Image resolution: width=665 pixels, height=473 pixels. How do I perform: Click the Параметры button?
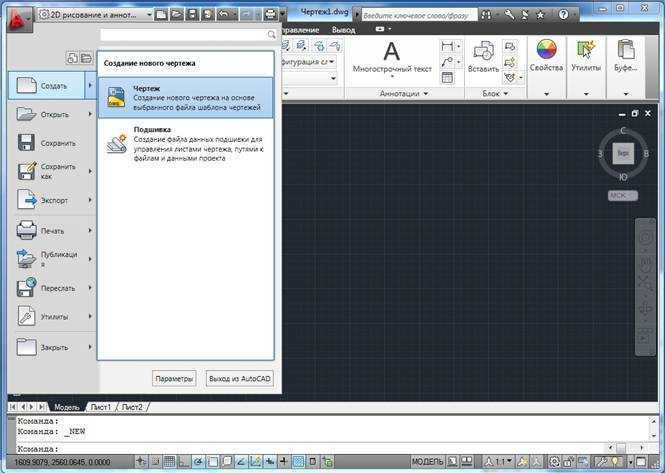174,379
